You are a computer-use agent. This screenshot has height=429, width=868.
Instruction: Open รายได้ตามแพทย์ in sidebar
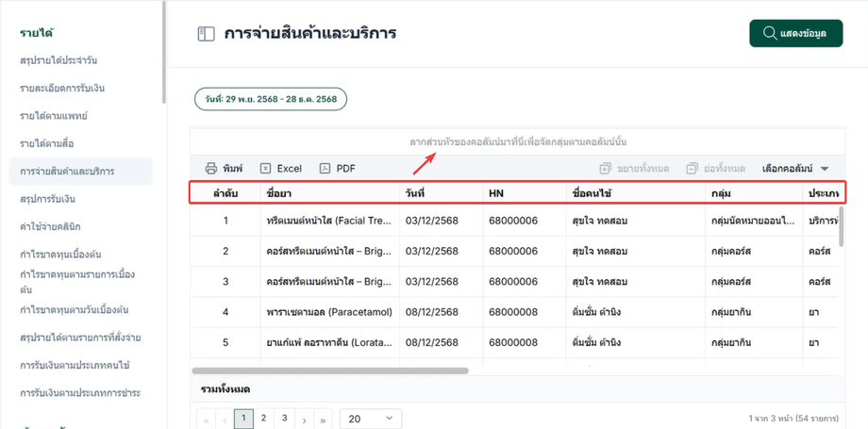click(55, 116)
